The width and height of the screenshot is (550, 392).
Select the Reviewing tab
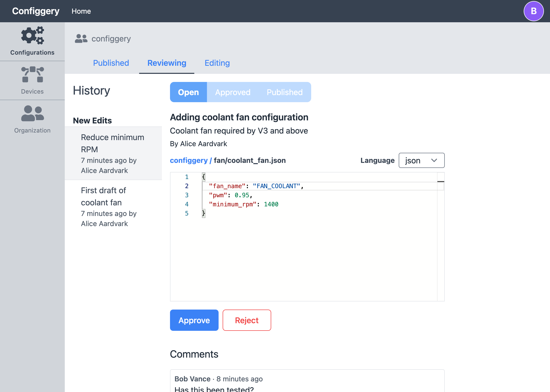point(167,63)
